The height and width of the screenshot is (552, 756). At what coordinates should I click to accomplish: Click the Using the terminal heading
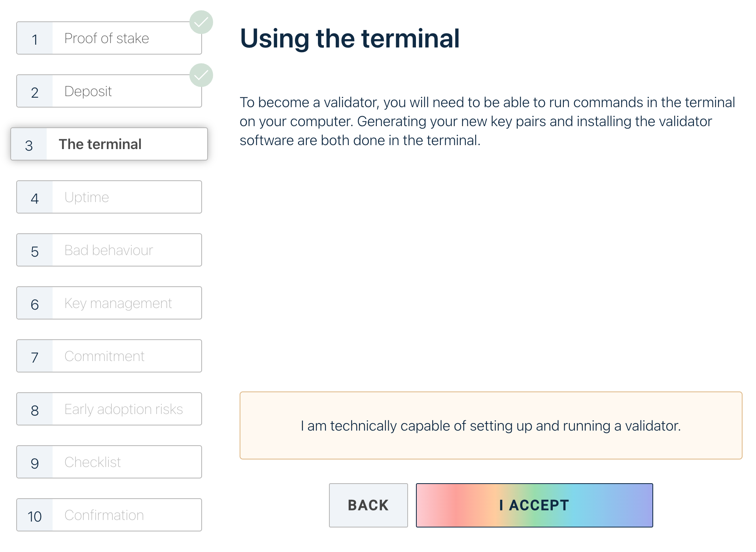350,39
